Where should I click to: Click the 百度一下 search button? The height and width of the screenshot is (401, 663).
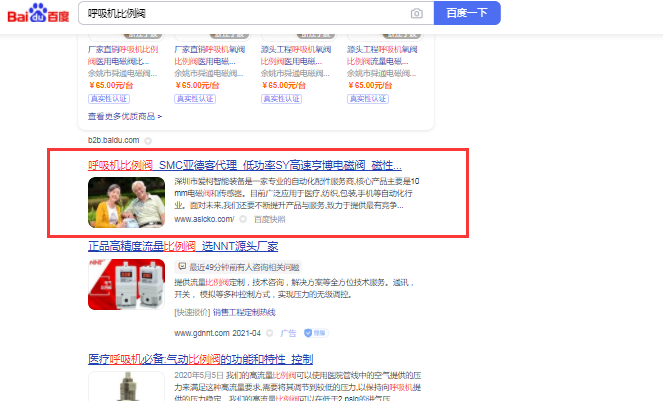[467, 13]
